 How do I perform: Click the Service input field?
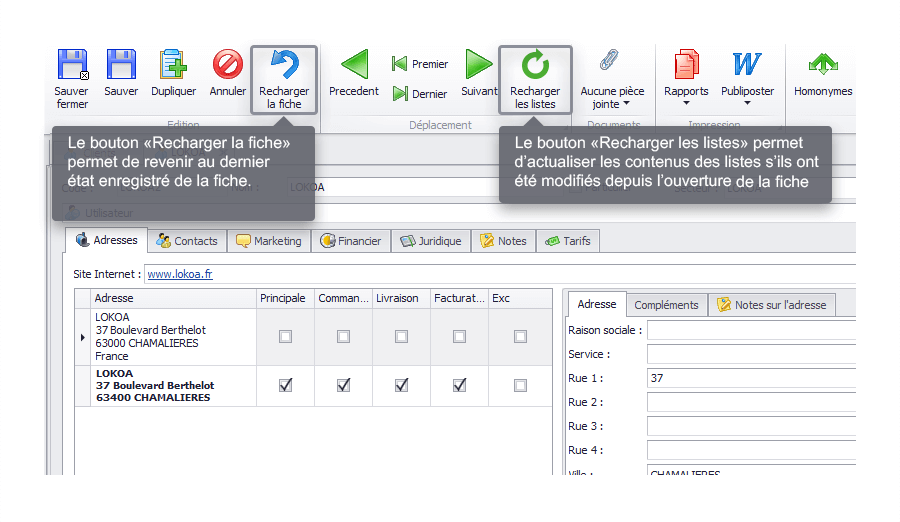tap(751, 354)
